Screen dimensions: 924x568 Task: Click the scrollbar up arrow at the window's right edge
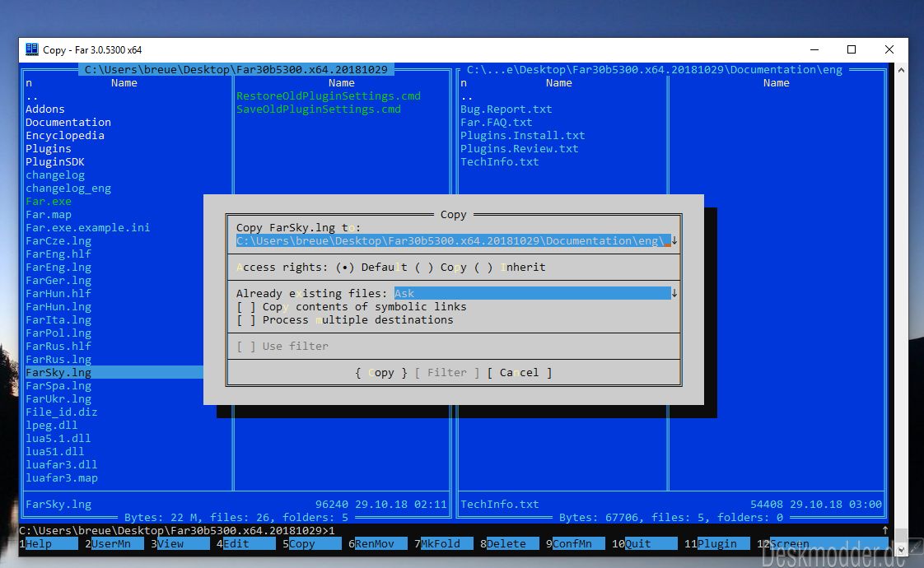pos(901,69)
